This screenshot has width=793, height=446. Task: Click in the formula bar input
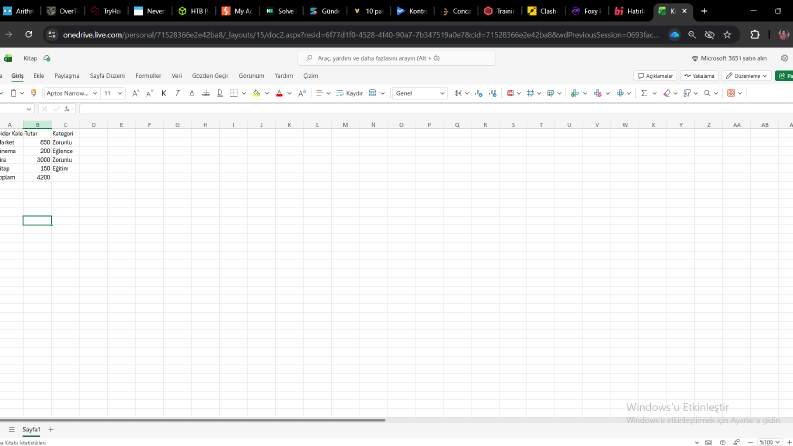[435, 109]
